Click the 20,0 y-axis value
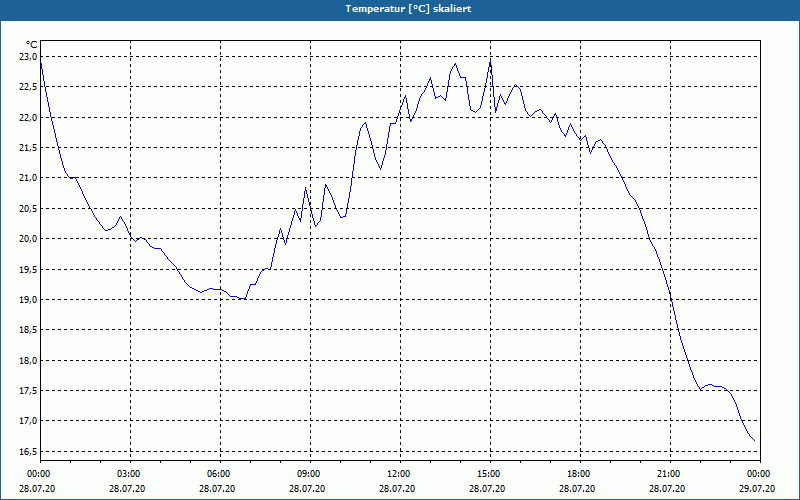 [28, 239]
